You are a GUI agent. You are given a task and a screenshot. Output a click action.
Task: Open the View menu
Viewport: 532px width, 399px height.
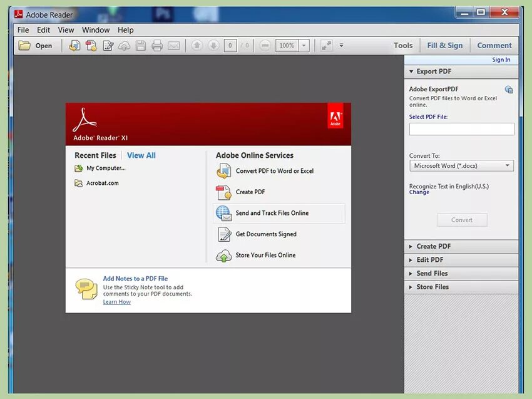point(66,30)
